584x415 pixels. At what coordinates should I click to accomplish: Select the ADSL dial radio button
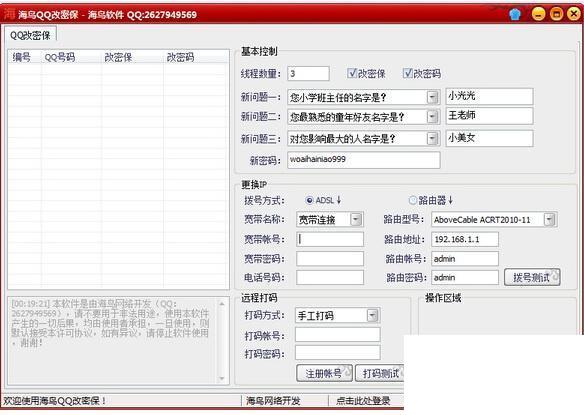309,200
